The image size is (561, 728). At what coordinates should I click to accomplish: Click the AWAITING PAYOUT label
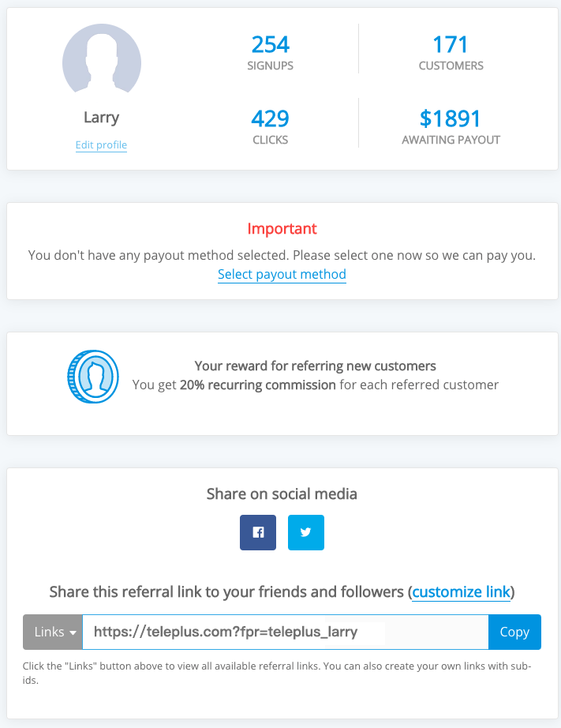point(451,140)
